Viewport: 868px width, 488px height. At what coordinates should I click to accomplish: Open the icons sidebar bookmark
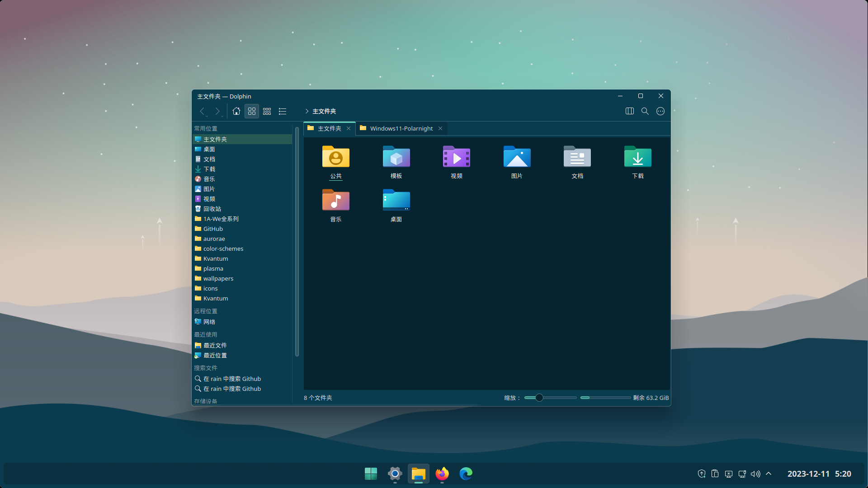[x=243, y=288]
